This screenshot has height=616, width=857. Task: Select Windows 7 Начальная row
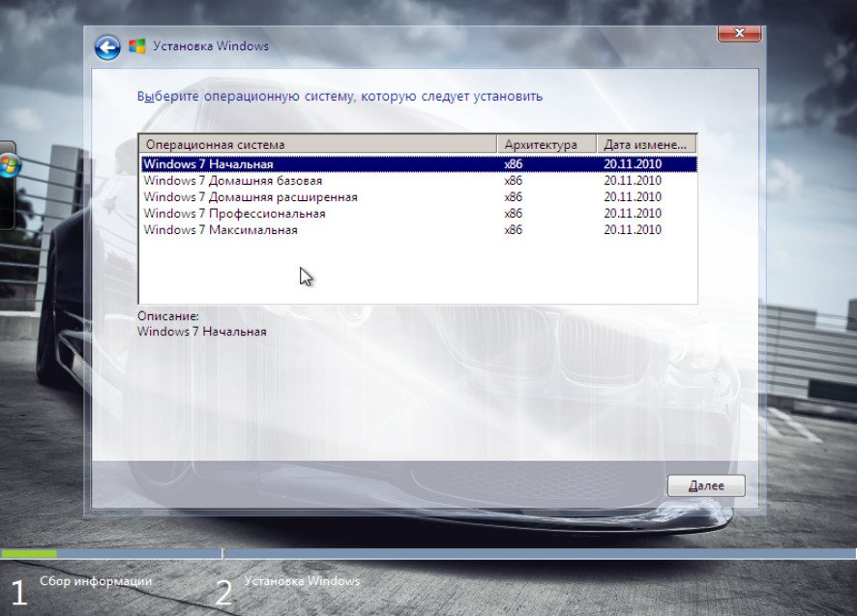pos(419,164)
